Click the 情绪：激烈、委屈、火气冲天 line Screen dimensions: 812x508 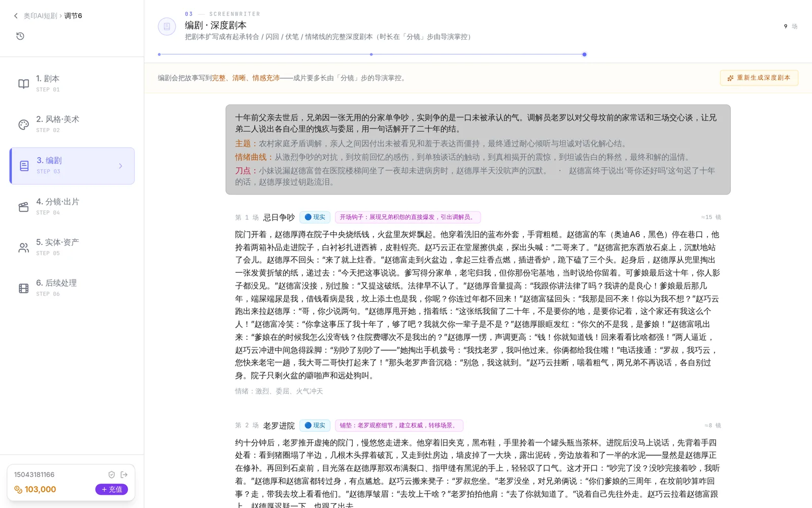coord(279,391)
